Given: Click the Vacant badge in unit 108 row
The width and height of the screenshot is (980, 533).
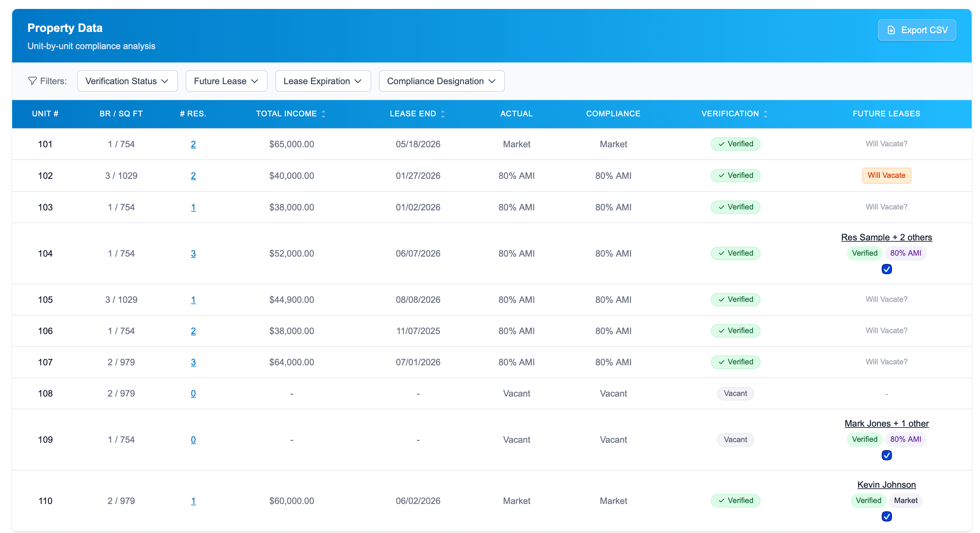Looking at the screenshot, I should pos(735,393).
